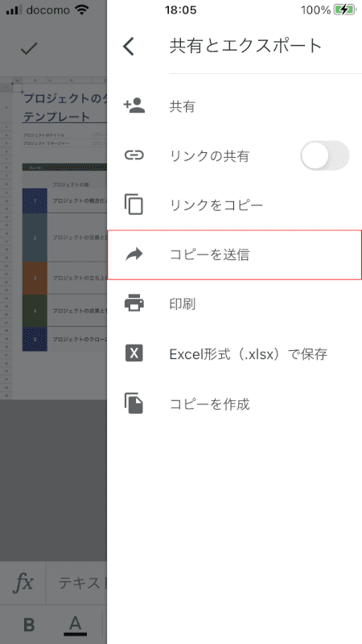
Task: Tap the リンクの共有 label
Action: coord(209,155)
